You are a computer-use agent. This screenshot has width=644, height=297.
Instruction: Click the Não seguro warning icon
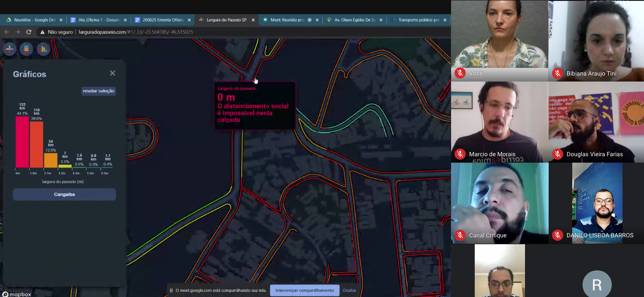(42, 32)
